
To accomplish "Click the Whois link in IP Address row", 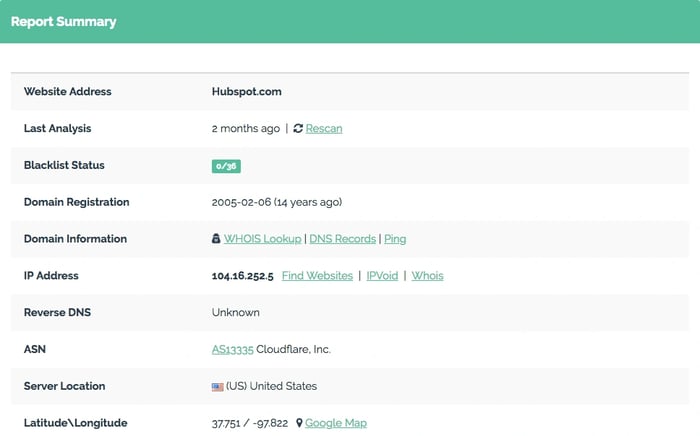I will tap(427, 276).
